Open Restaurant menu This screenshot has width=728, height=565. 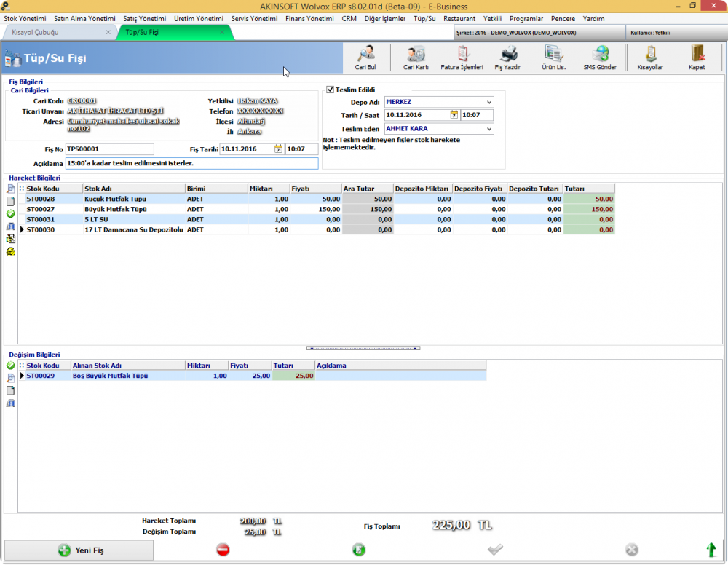click(x=459, y=19)
